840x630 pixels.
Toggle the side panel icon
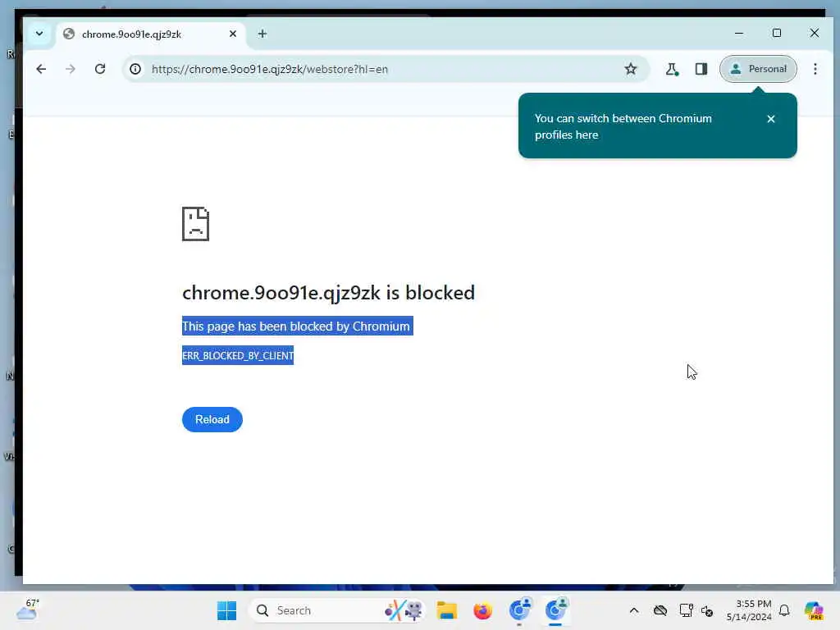point(701,69)
